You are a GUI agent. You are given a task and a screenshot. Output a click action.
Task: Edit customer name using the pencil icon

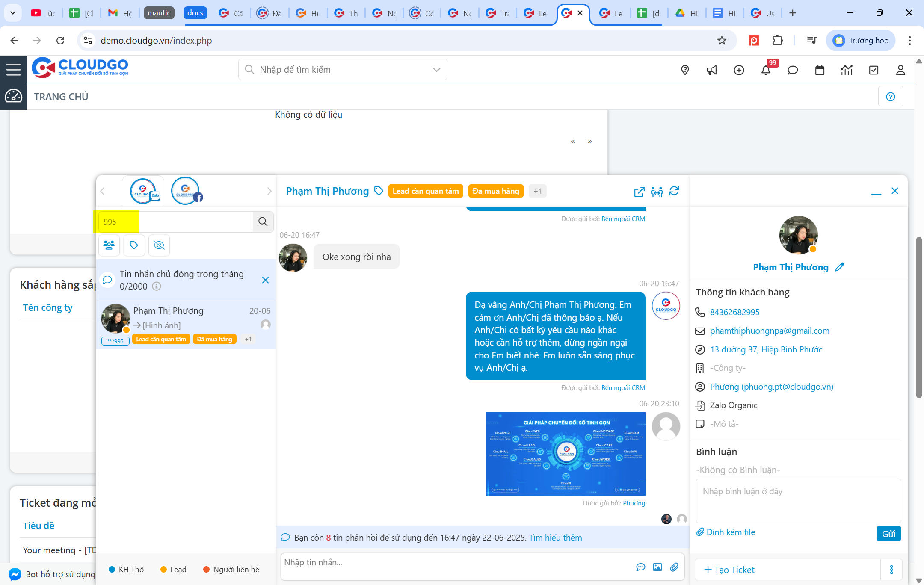840,267
